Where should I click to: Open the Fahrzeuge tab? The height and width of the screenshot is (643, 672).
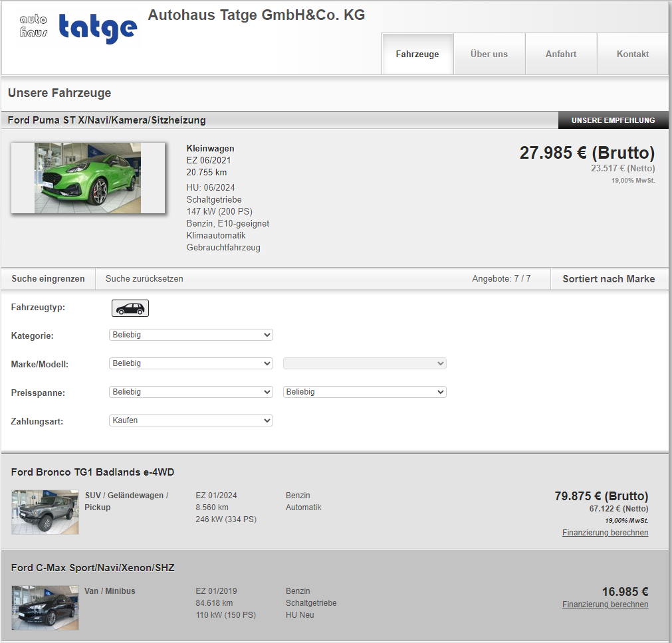417,54
